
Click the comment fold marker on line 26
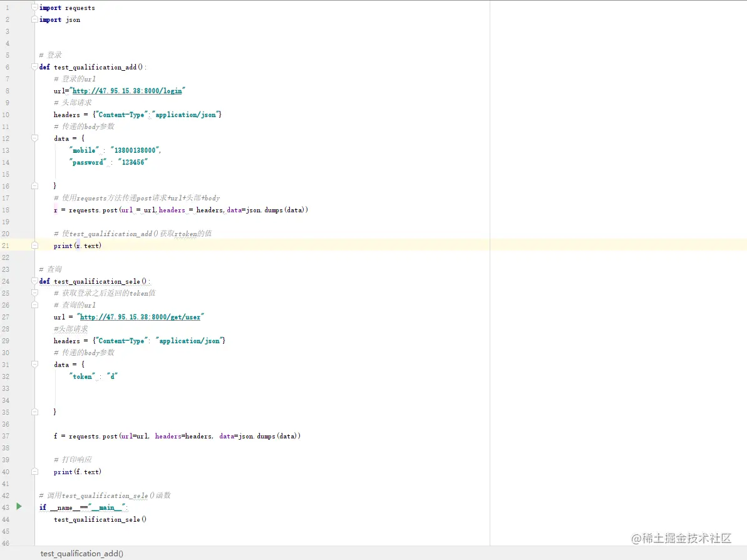pos(35,305)
